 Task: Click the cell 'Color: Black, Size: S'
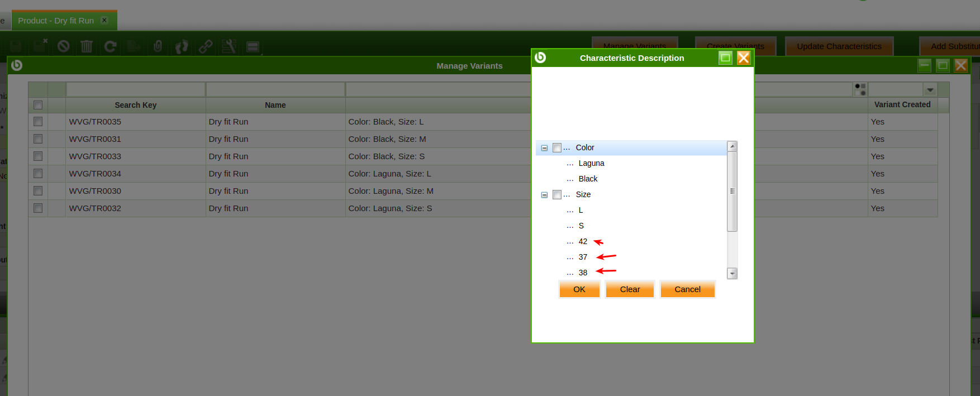coord(387,156)
